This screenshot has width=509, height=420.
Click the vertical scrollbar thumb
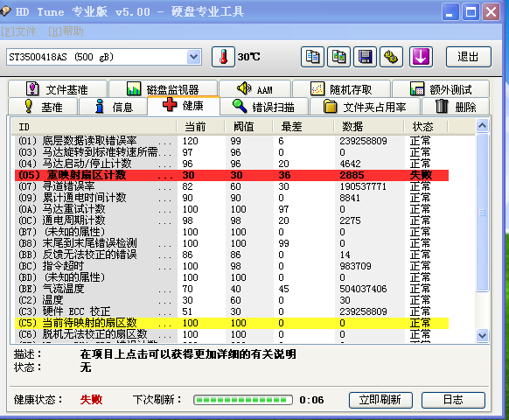click(x=483, y=213)
